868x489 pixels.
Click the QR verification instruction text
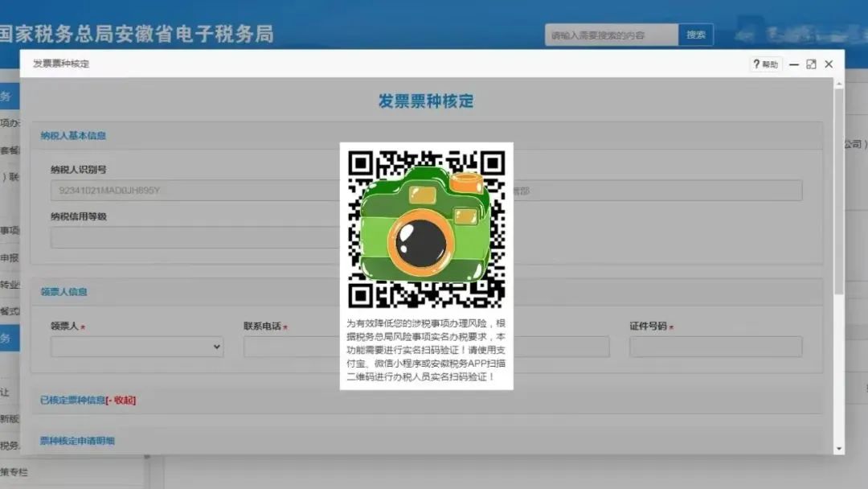coord(426,350)
